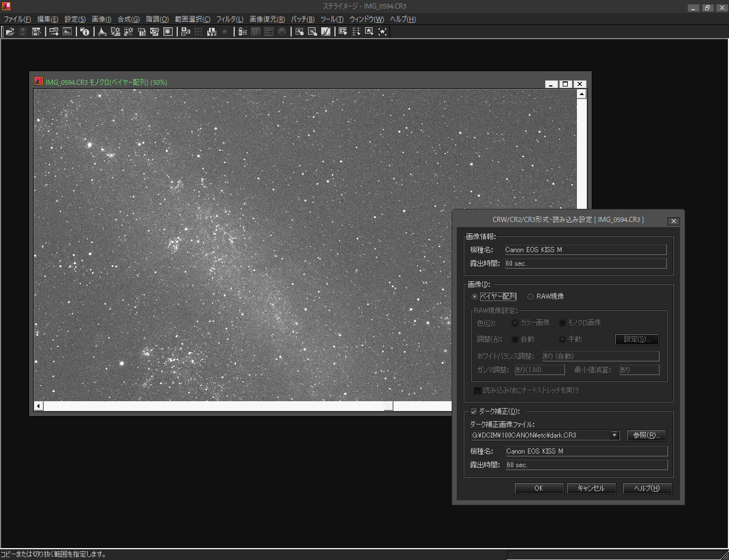Open the フィルタ menu

pos(230,19)
